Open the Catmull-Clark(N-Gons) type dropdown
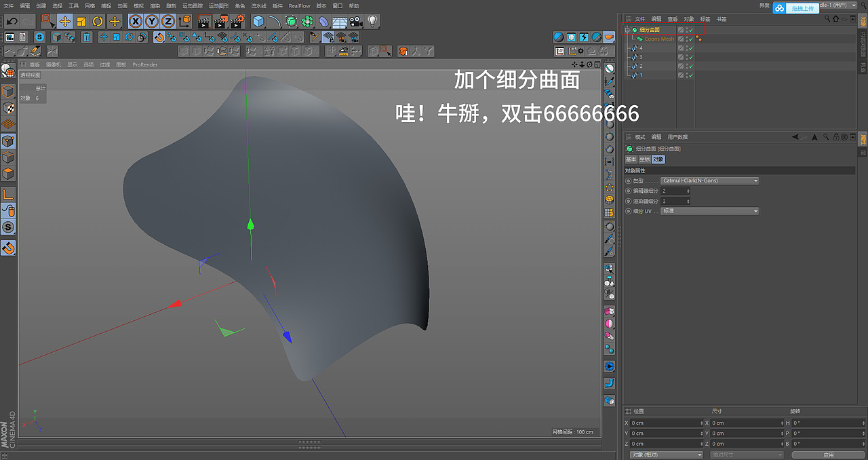 [x=709, y=180]
